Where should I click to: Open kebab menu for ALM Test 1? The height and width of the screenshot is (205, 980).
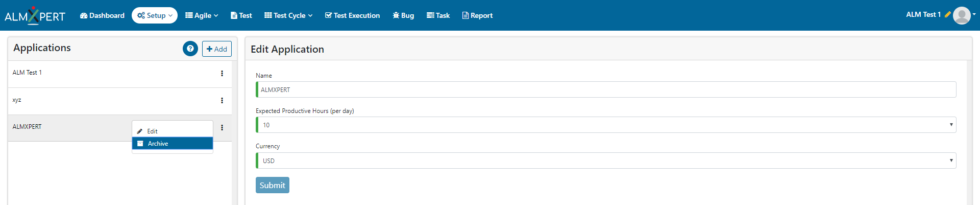(x=222, y=73)
